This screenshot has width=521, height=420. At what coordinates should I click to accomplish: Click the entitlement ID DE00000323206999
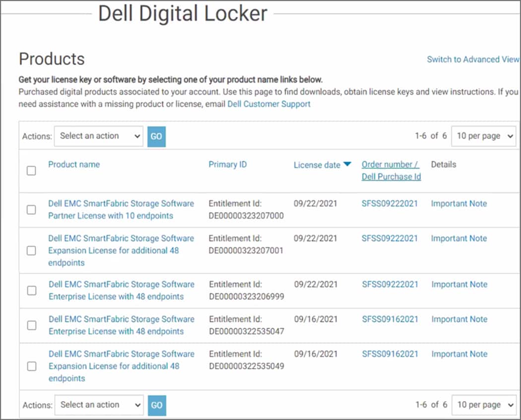[247, 296]
